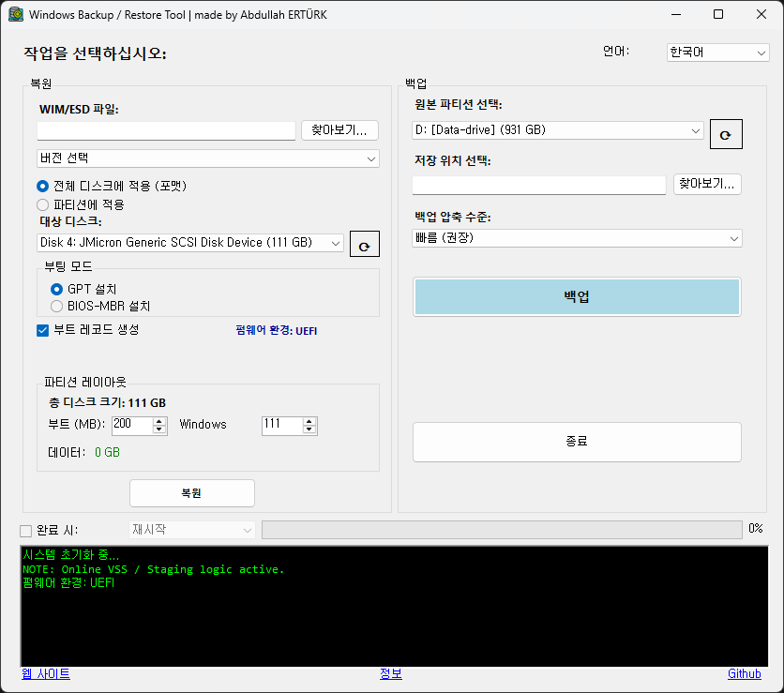Image resolution: width=784 pixels, height=693 pixels.
Task: Decrease the Windows partition size with the down arrow
Action: pos(309,429)
